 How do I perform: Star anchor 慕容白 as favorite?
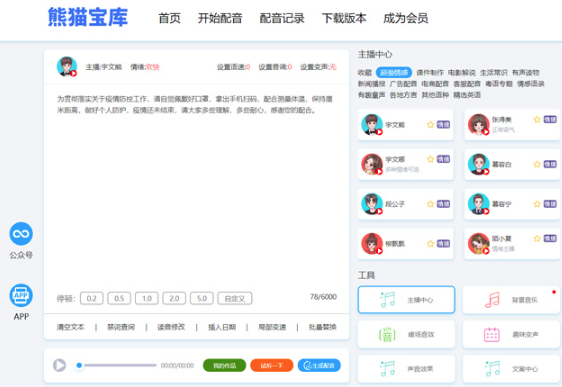pyautogui.click(x=537, y=164)
